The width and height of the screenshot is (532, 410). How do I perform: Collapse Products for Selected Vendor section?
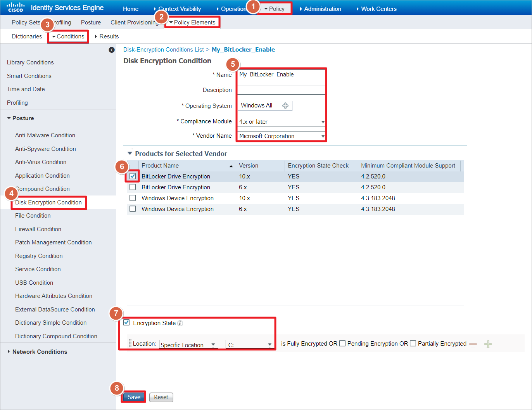130,153
